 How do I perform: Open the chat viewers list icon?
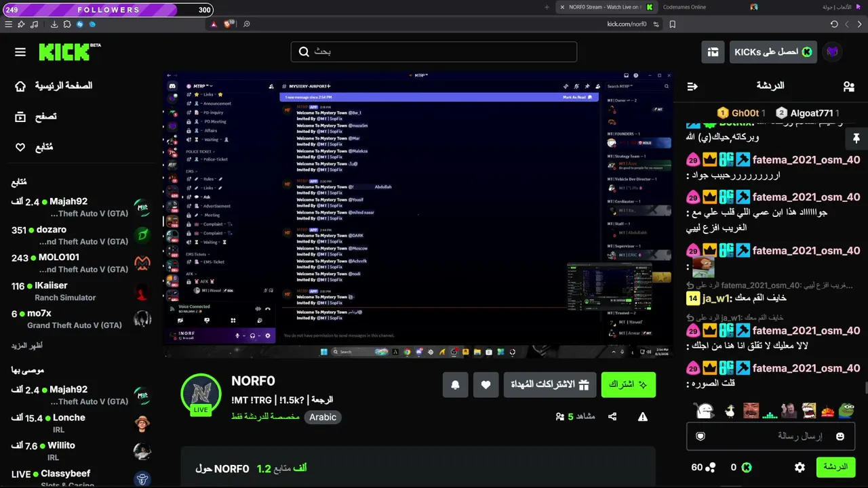(848, 86)
